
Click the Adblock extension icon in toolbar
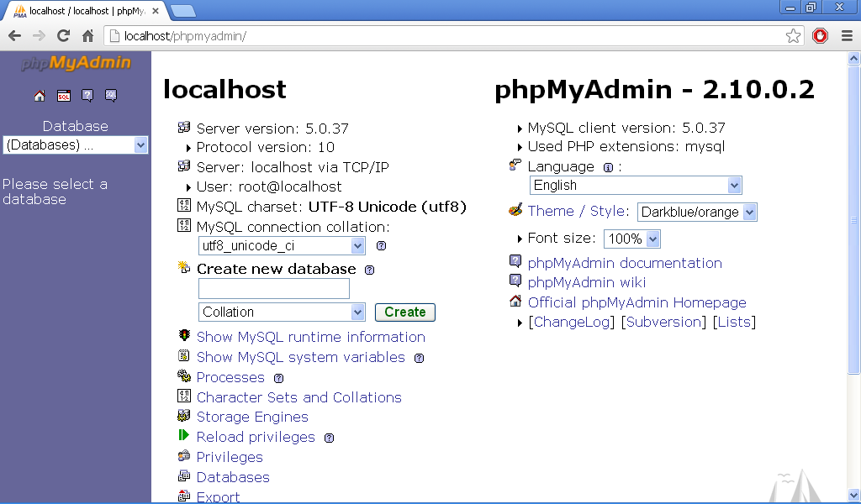point(821,36)
